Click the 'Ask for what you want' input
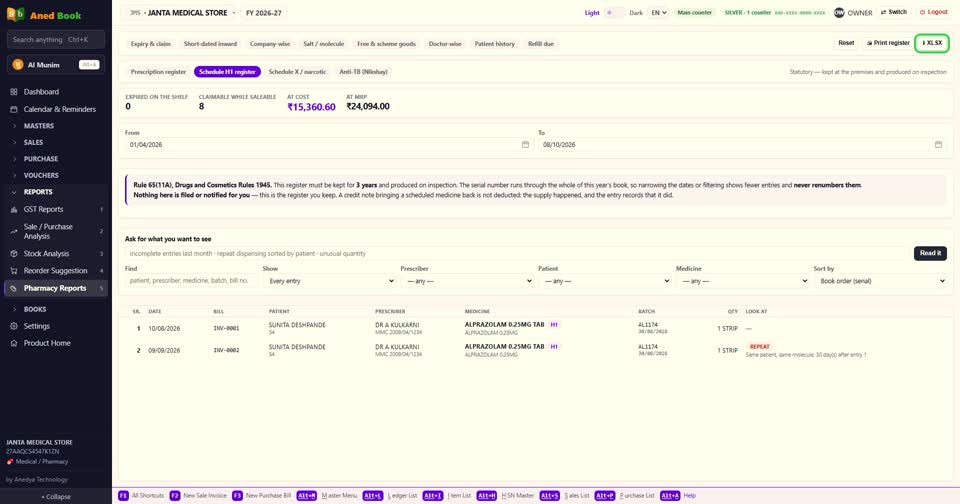Viewport: 960px width, 504px height. pos(517,254)
